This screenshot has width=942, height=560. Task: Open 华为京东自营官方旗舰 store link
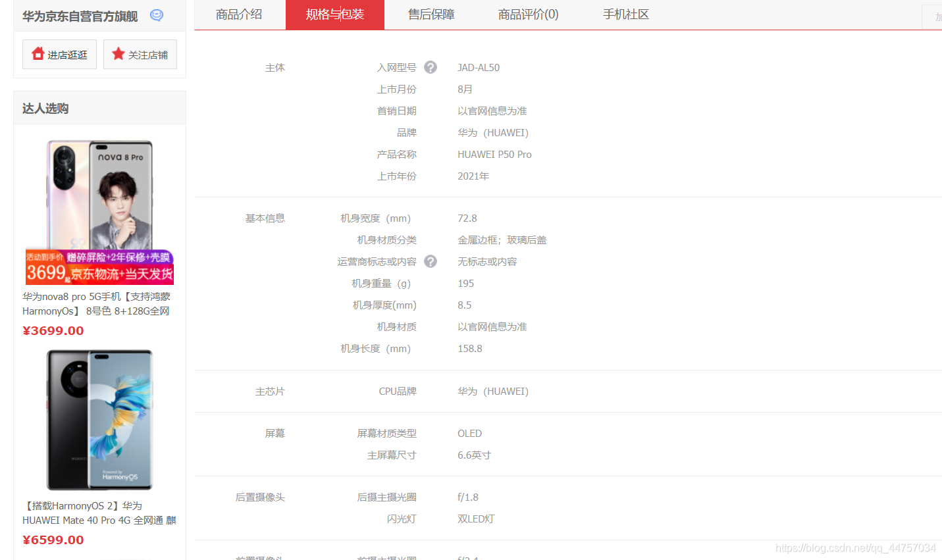80,16
